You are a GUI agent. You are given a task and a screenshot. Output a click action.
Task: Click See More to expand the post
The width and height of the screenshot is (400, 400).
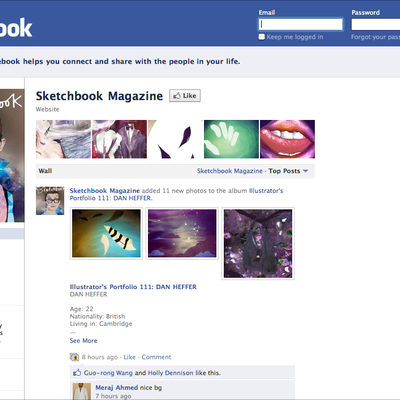click(83, 341)
